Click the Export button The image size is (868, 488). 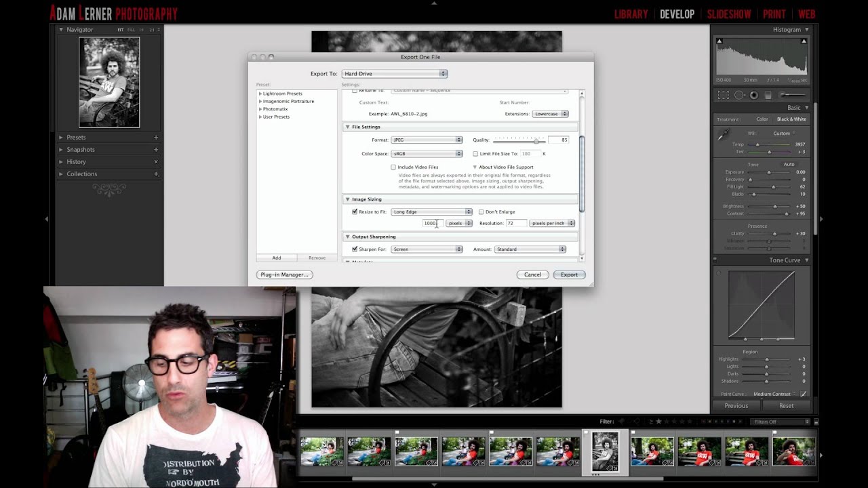(569, 274)
